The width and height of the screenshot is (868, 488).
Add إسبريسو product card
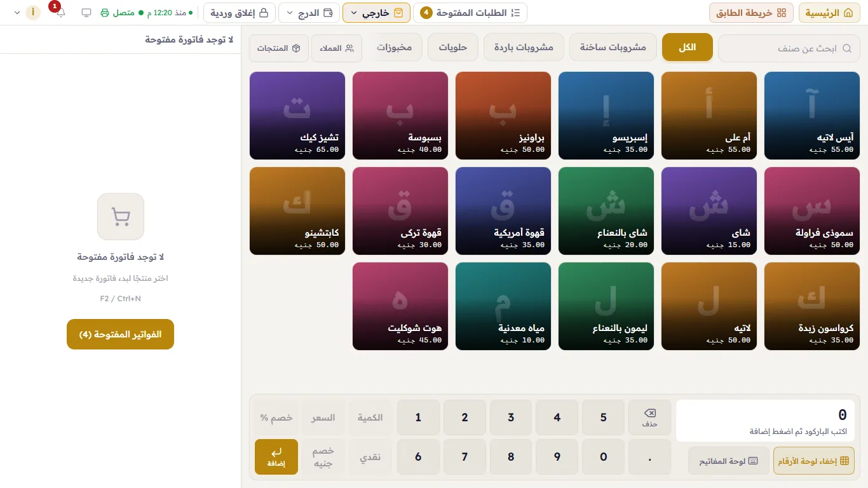coord(606,116)
